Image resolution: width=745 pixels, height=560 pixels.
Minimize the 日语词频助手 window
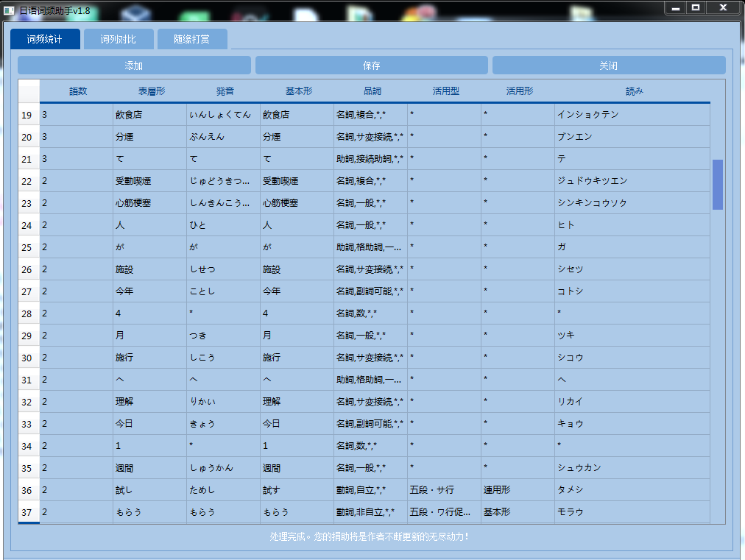pos(676,7)
